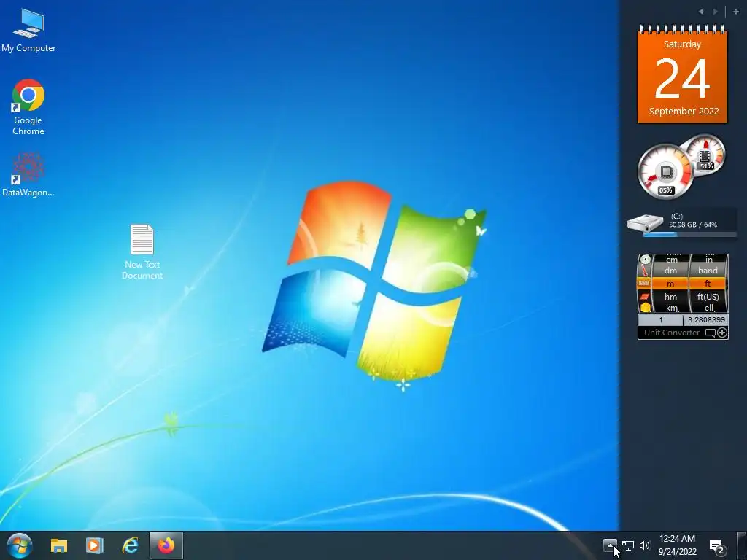Go to next sidebar gadget page
This screenshot has width=747, height=560.
tap(715, 12)
